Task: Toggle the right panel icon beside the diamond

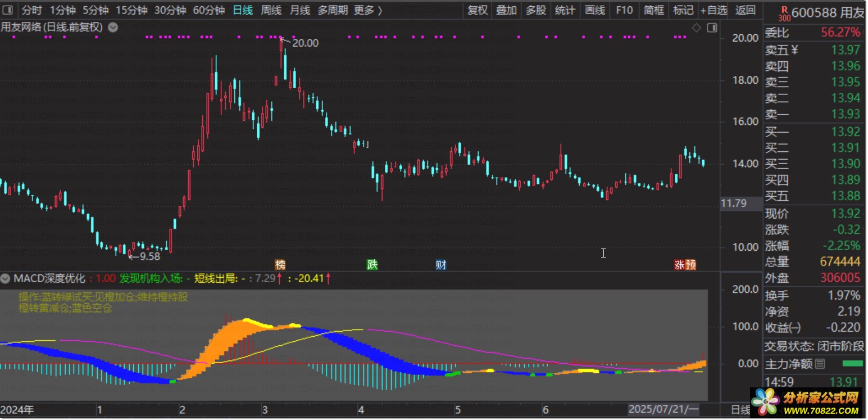Action: [712, 27]
